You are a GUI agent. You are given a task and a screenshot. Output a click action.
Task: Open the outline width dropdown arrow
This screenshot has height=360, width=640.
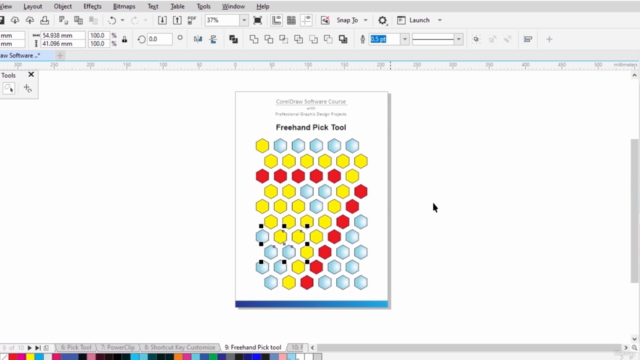pyautogui.click(x=405, y=39)
